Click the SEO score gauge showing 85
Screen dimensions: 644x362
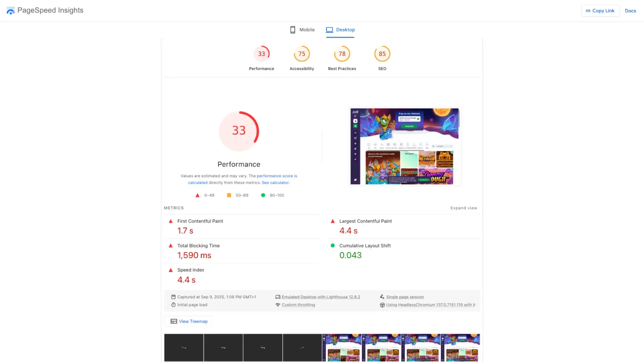[382, 54]
